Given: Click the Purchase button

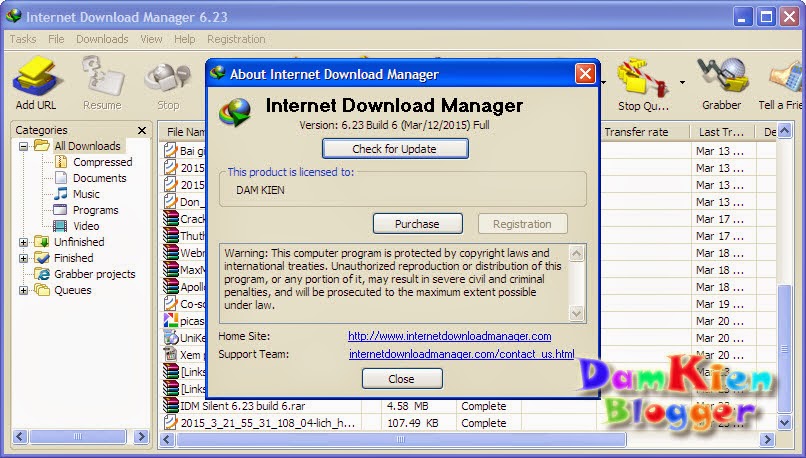Looking at the screenshot, I should 417,224.
